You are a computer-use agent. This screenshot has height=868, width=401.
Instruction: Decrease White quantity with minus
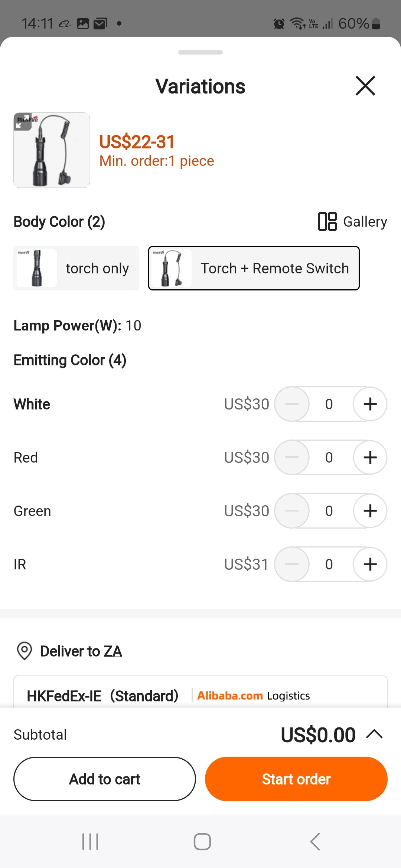[x=292, y=404]
